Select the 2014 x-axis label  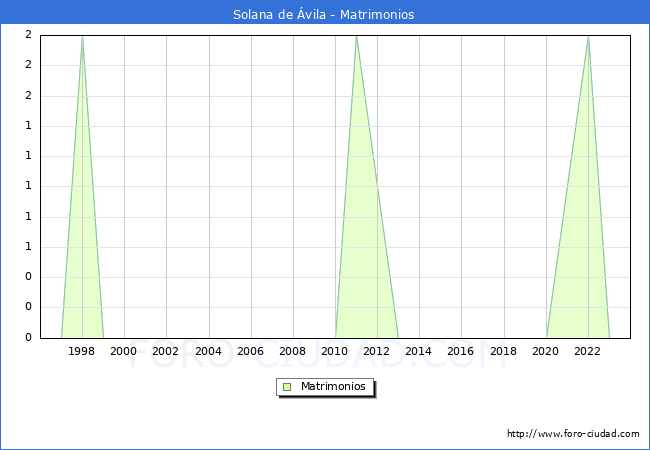[x=419, y=351]
